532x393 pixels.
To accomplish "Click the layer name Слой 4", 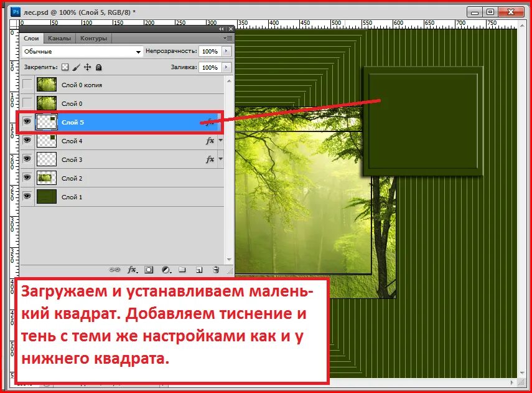I will 72,141.
